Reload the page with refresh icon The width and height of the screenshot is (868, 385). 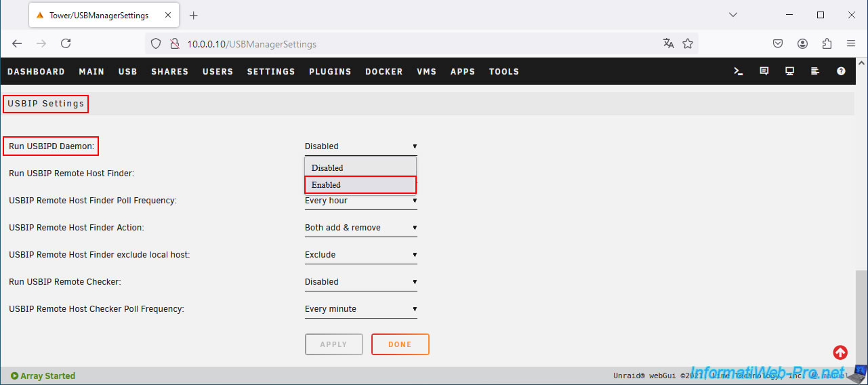click(66, 43)
